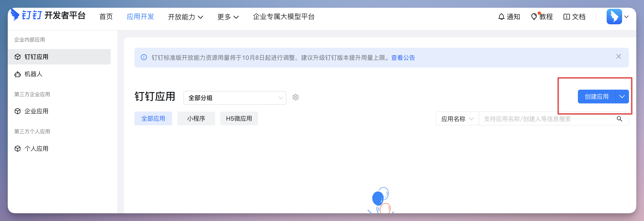Click the 文档 label in the header
Viewport: 644px width, 221px height.
[x=579, y=17]
